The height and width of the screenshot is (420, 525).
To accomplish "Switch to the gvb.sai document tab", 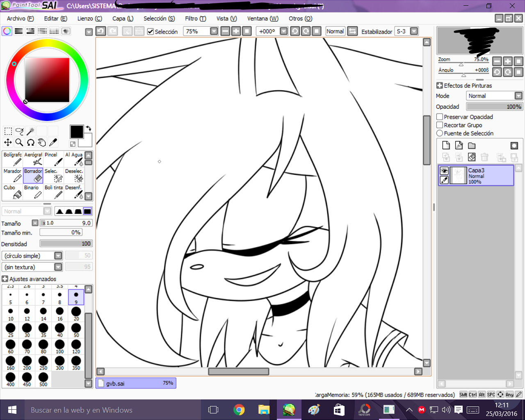I will [136, 383].
